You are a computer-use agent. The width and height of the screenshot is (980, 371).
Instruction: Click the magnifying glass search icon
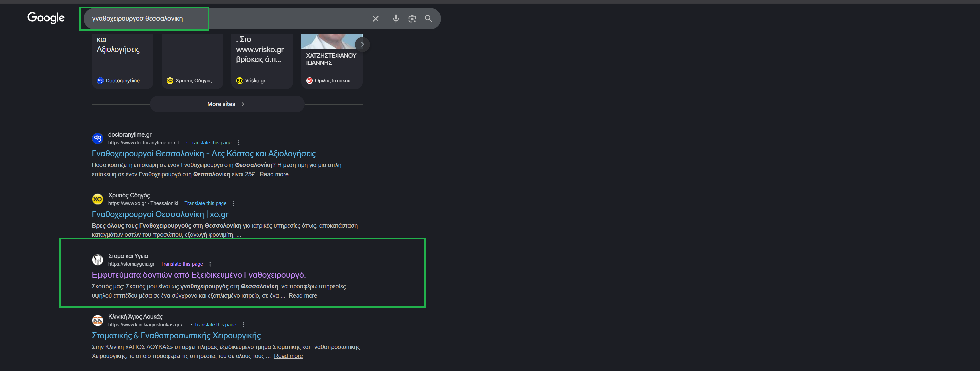coord(428,19)
